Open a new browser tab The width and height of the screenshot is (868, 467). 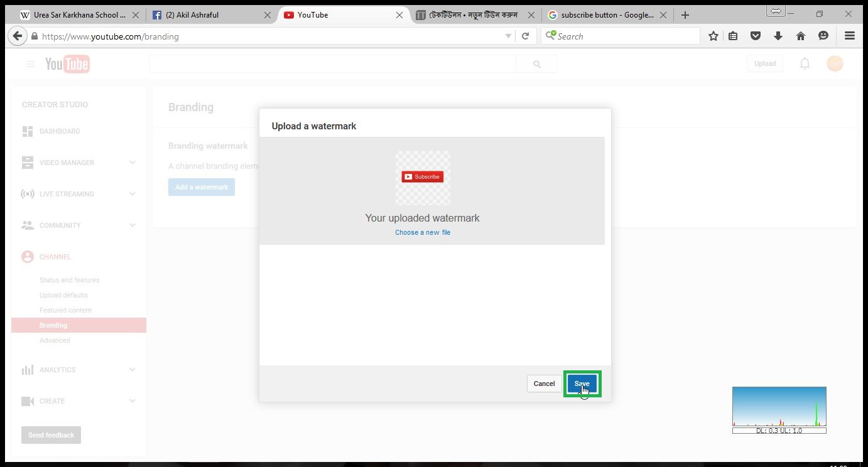click(685, 15)
